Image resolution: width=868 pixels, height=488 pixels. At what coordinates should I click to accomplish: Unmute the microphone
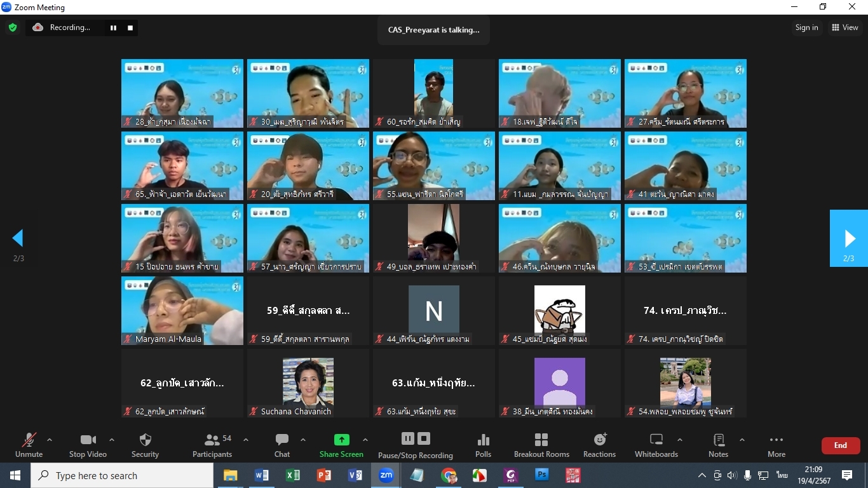(x=29, y=445)
